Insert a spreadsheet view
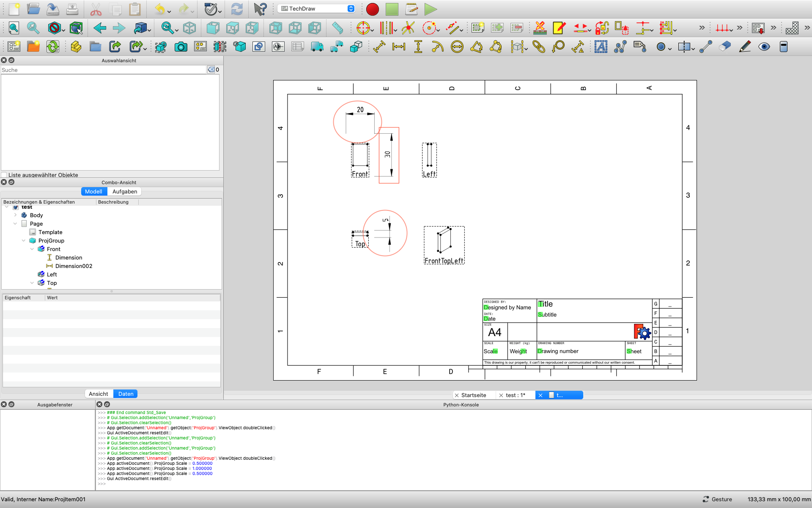The image size is (812, 508). click(x=298, y=47)
